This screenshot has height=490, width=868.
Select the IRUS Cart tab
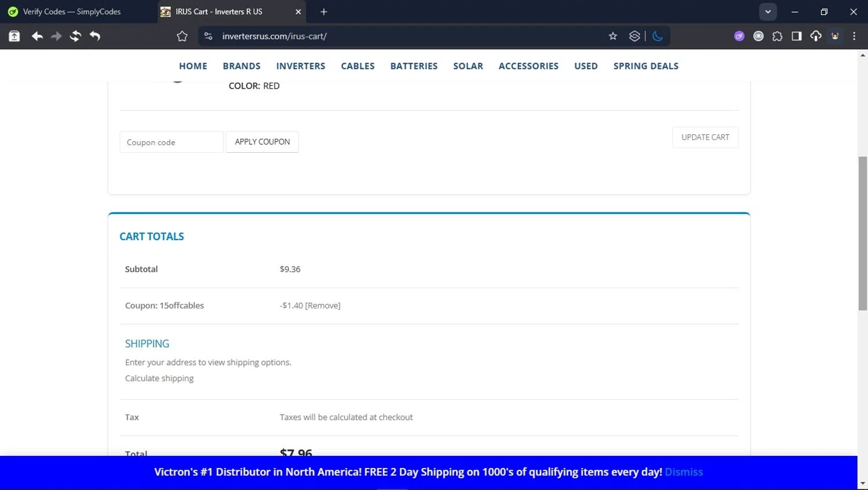click(x=231, y=12)
